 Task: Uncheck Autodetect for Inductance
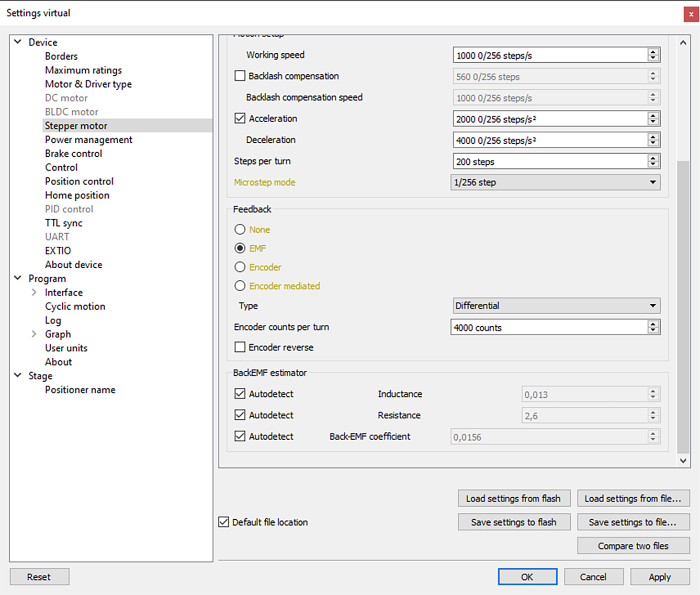point(240,394)
